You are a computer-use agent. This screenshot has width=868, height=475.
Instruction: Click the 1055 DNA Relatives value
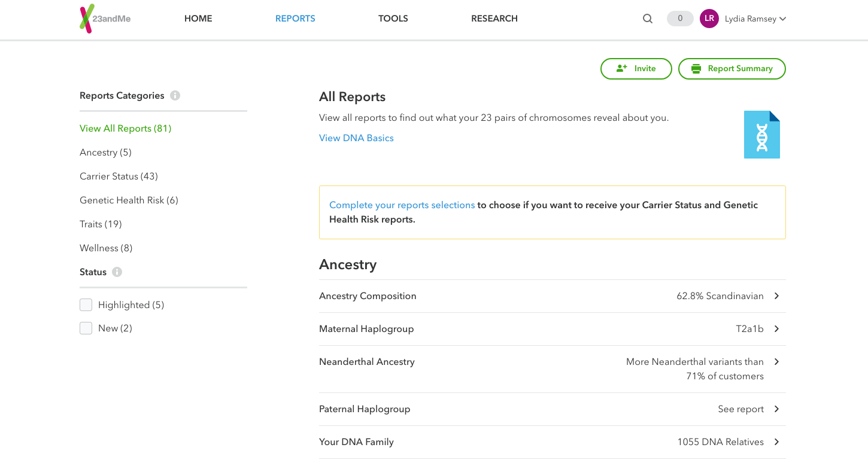[x=720, y=442]
